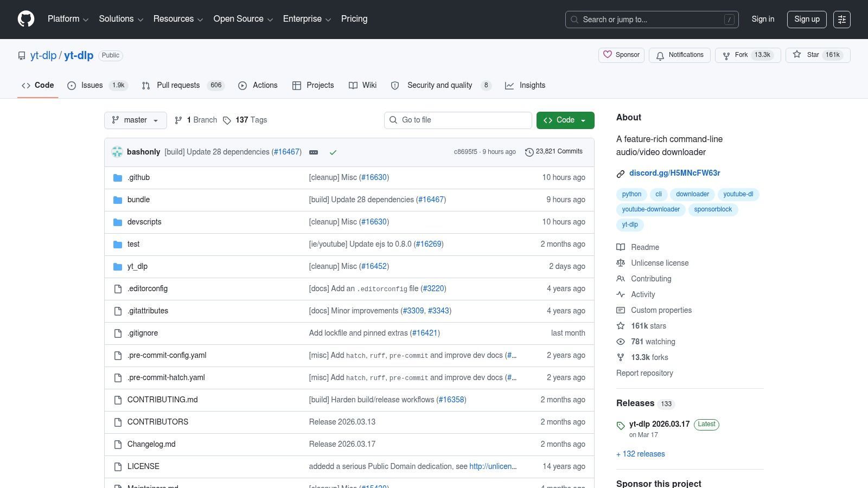Click the Activity pulse icon
The height and width of the screenshot is (488, 868).
pos(621,294)
